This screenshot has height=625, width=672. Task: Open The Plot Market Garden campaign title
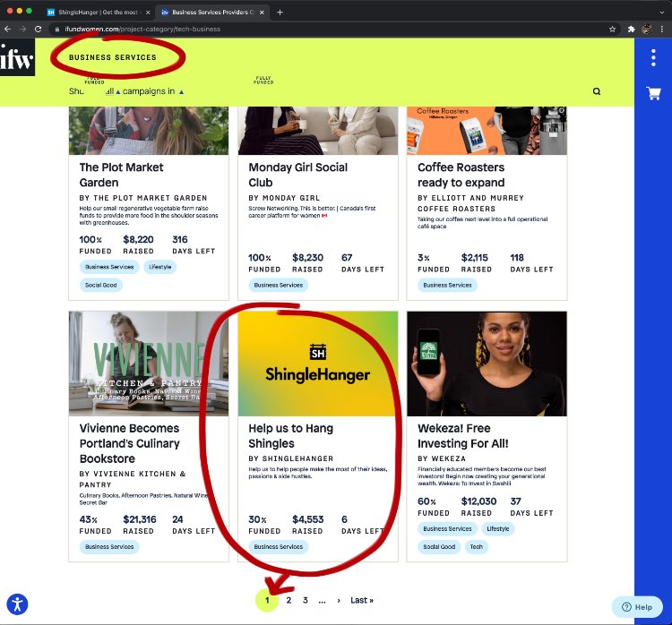point(121,175)
